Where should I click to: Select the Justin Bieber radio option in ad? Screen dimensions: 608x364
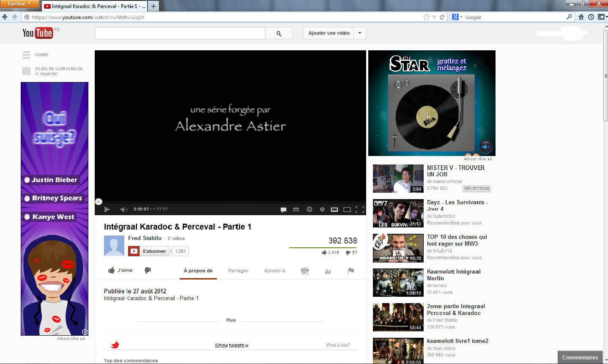coord(27,180)
